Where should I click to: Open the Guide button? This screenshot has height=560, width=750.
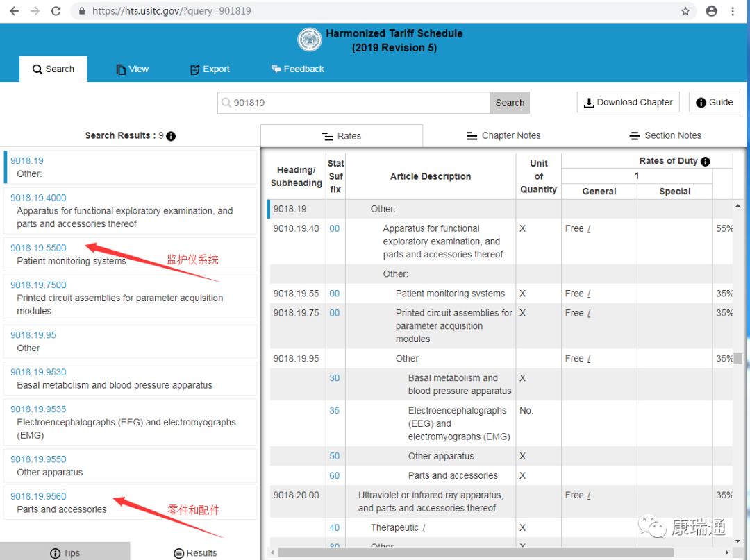(x=714, y=102)
